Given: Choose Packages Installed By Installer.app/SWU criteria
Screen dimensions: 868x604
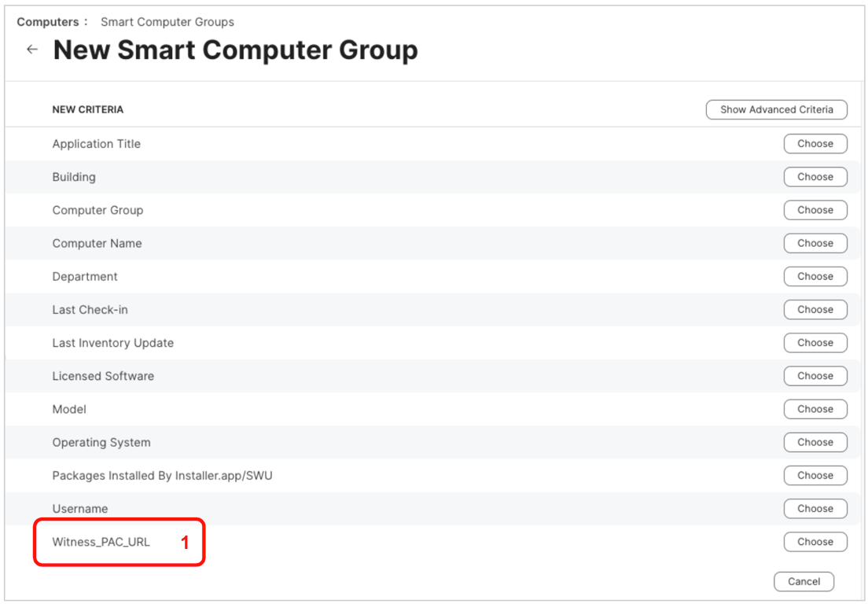Looking at the screenshot, I should [815, 475].
